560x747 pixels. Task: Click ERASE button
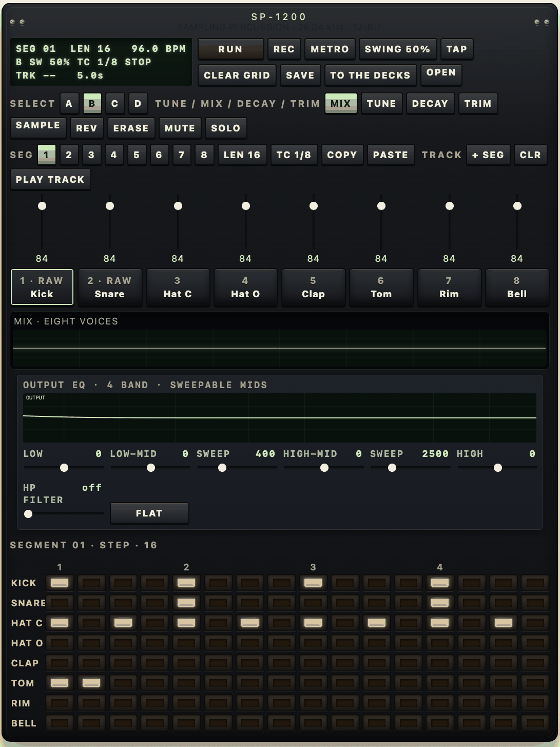131,128
